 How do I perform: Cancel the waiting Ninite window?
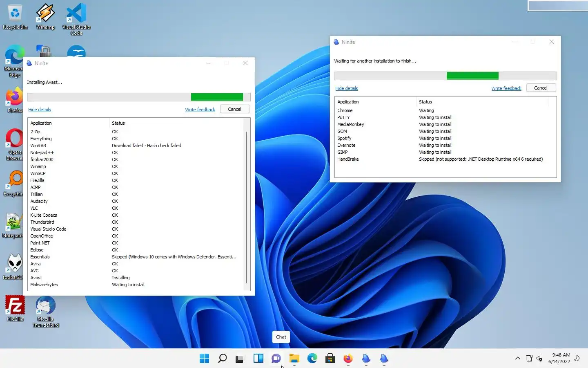(x=541, y=88)
